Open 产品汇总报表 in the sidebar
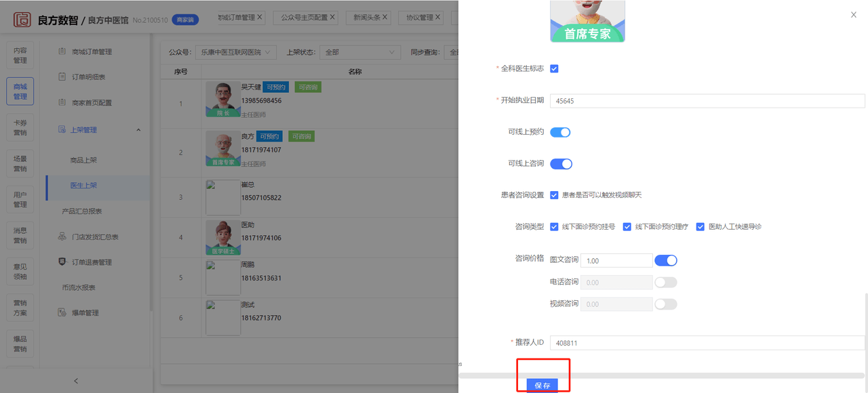The width and height of the screenshot is (868, 393). point(82,211)
